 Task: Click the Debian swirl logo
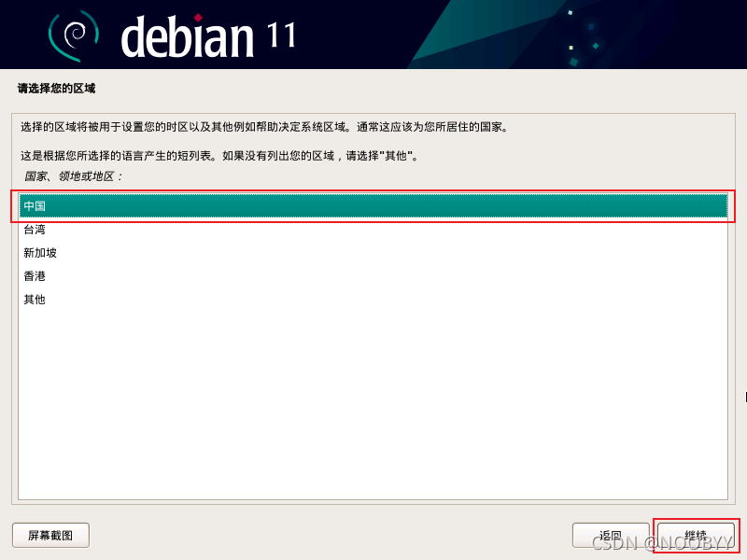pos(74,35)
